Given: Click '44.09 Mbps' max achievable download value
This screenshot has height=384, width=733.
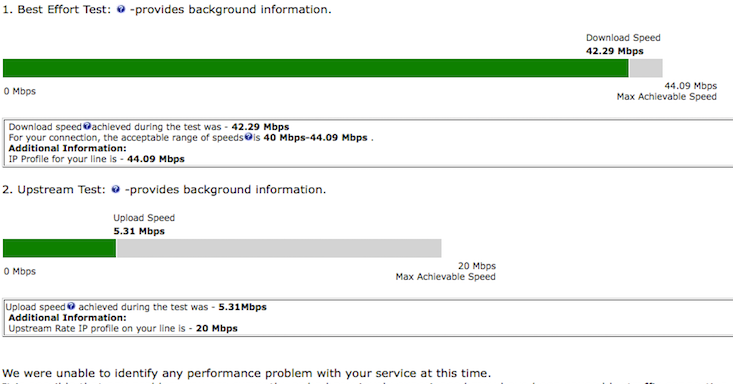Looking at the screenshot, I should coord(690,86).
